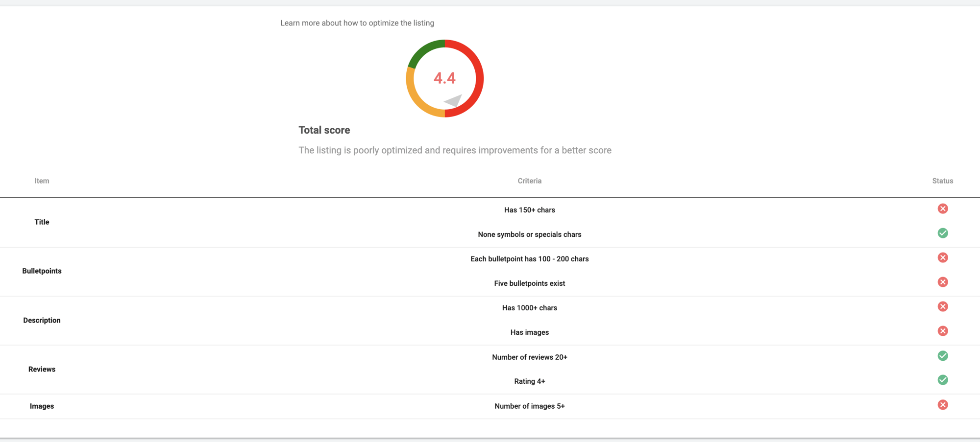
Task: Click red X beside Has 1000+ chars
Action: click(942, 306)
